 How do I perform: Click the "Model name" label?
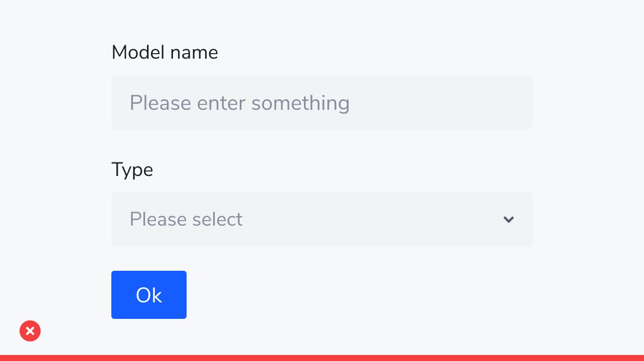(165, 52)
